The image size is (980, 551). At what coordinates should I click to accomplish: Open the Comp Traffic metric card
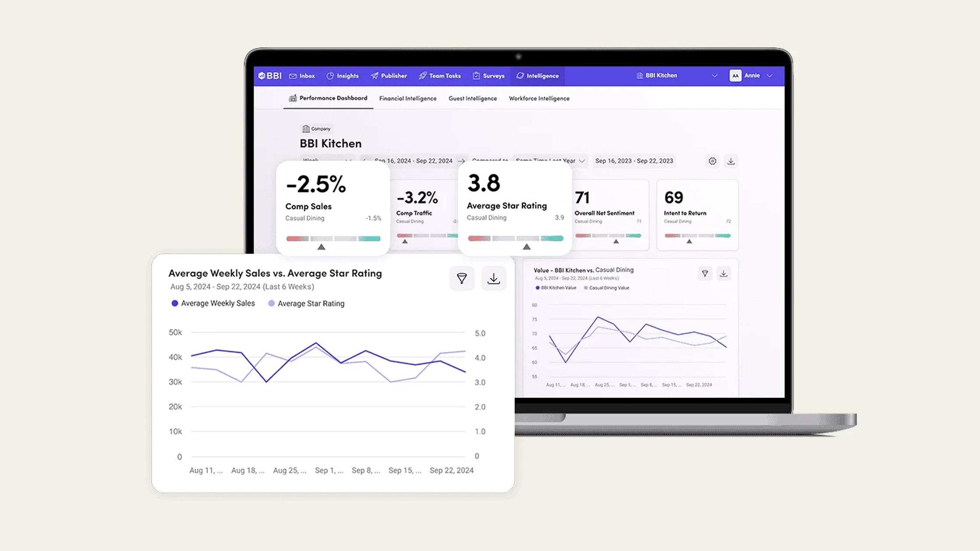tap(424, 215)
